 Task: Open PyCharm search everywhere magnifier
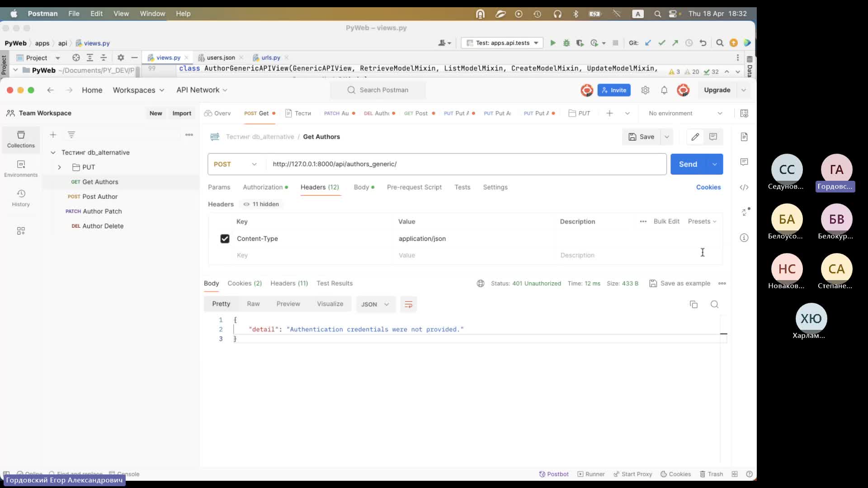point(720,43)
